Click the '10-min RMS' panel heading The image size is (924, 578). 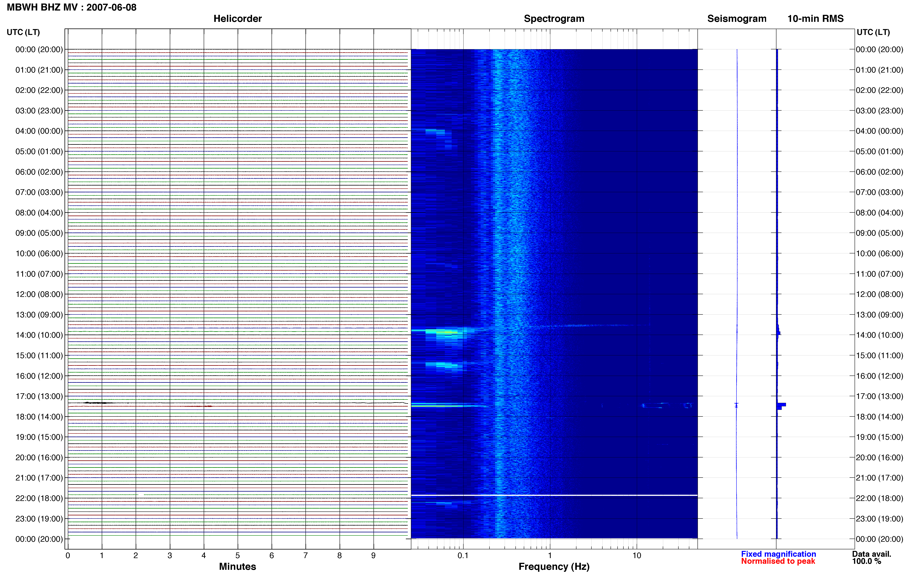coord(816,18)
